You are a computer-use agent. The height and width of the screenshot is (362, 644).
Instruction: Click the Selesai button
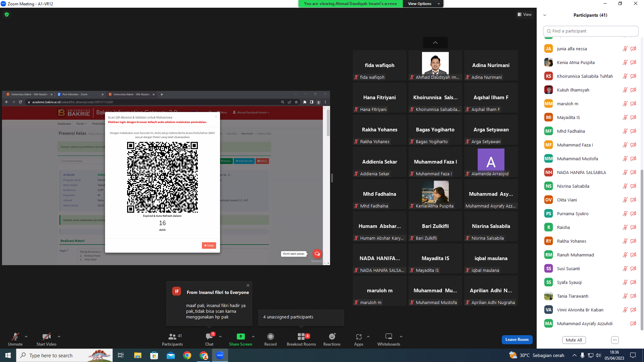point(262,161)
